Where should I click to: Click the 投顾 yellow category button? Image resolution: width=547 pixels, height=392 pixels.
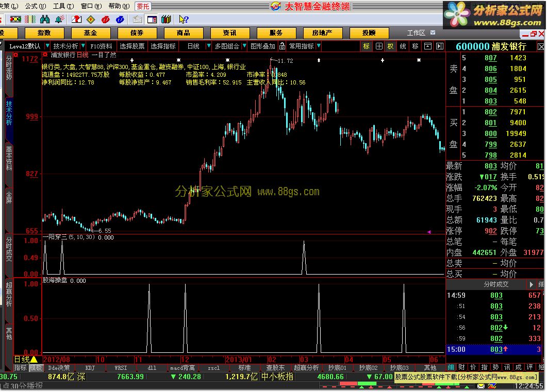coord(369,33)
